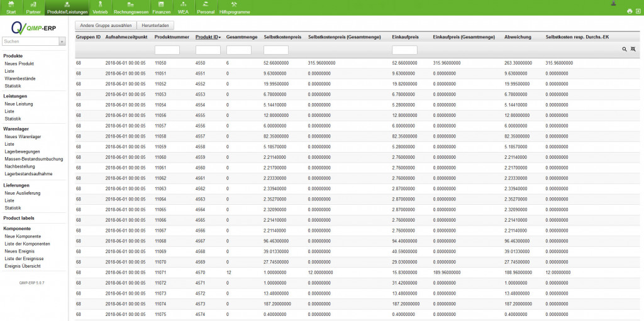Image resolution: width=644 pixels, height=321 pixels.
Task: Click the logout icon beside the printer
Action: tap(638, 11)
